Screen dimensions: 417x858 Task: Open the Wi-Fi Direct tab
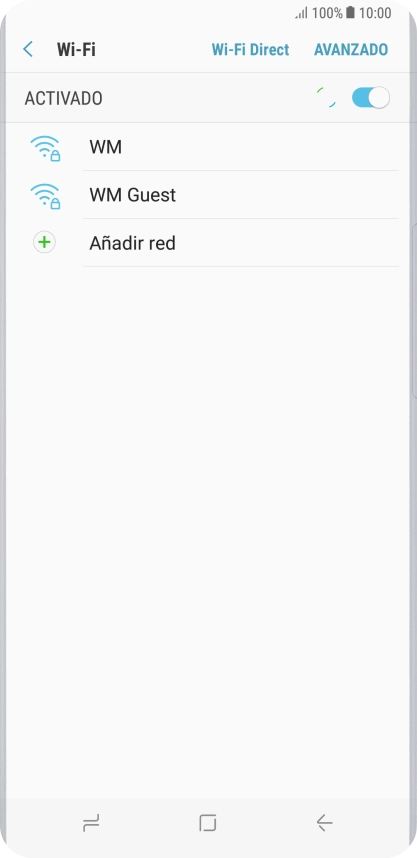click(x=250, y=49)
